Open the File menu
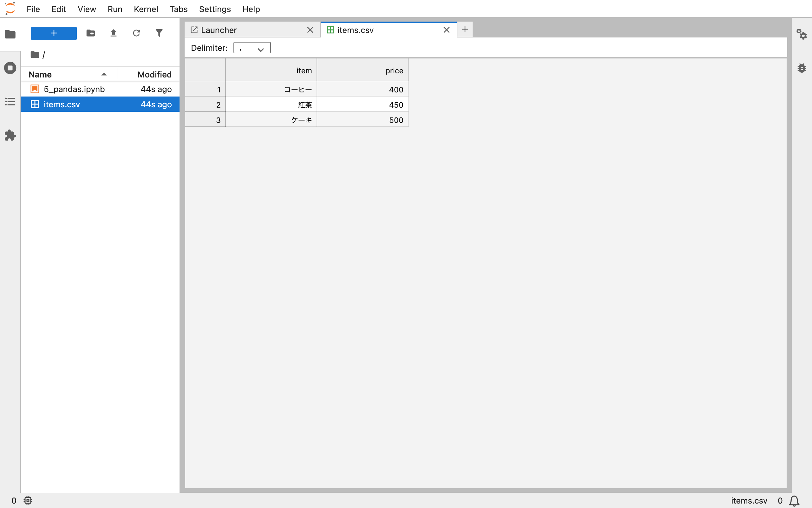The height and width of the screenshot is (508, 812). click(33, 9)
